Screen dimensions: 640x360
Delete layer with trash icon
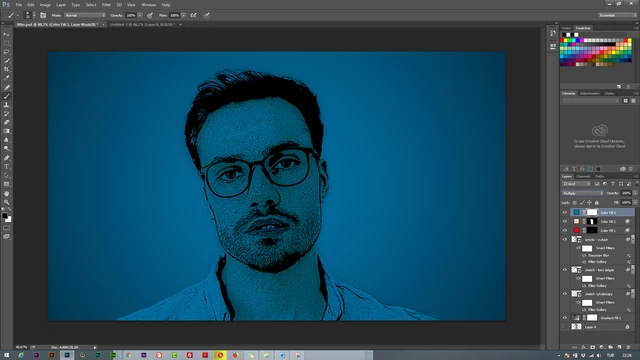[x=629, y=347]
